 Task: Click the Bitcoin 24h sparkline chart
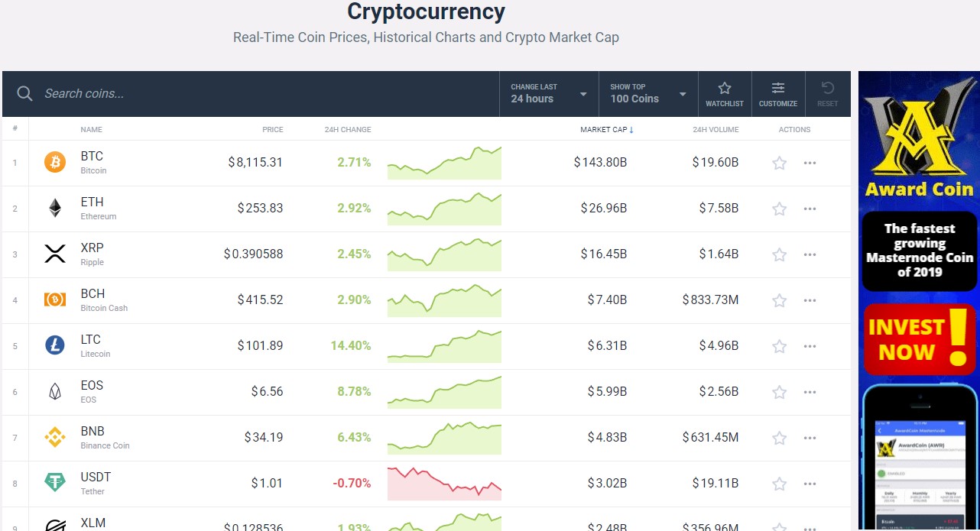point(444,162)
